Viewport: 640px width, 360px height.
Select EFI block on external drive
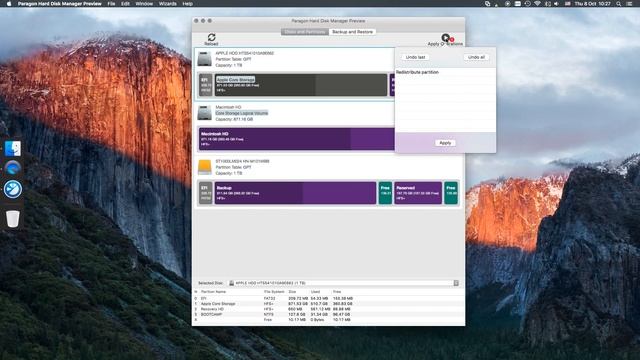click(206, 193)
